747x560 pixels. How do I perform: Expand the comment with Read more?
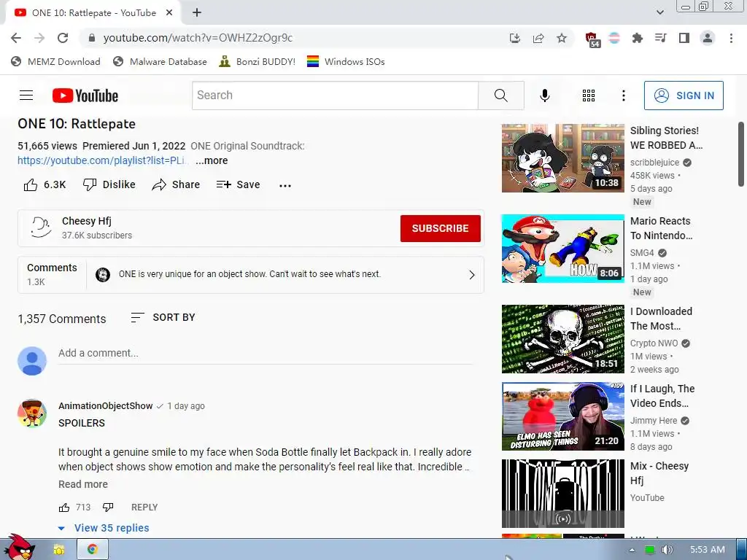tap(83, 484)
